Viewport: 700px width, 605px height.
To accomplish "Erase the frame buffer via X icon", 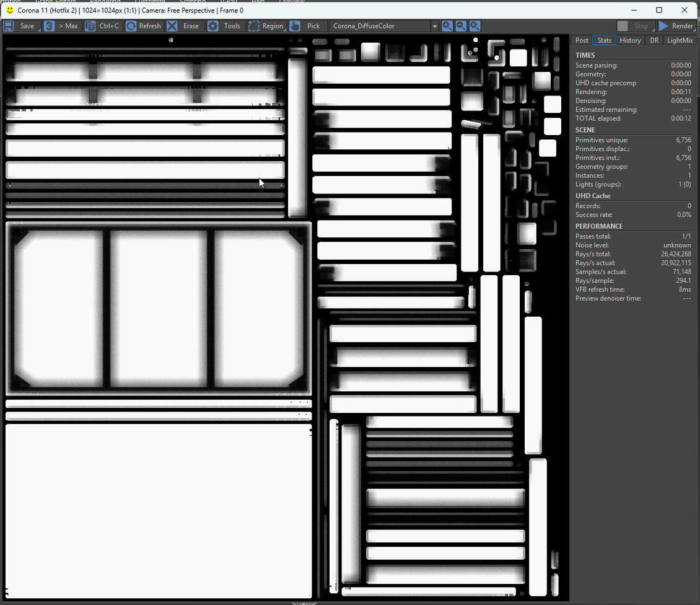I will pyautogui.click(x=172, y=26).
